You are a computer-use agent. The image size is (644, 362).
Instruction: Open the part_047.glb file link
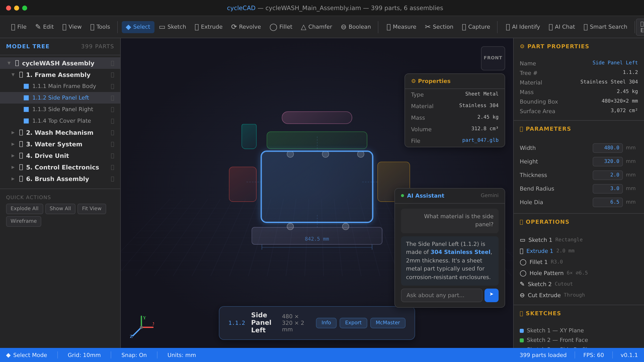click(480, 140)
